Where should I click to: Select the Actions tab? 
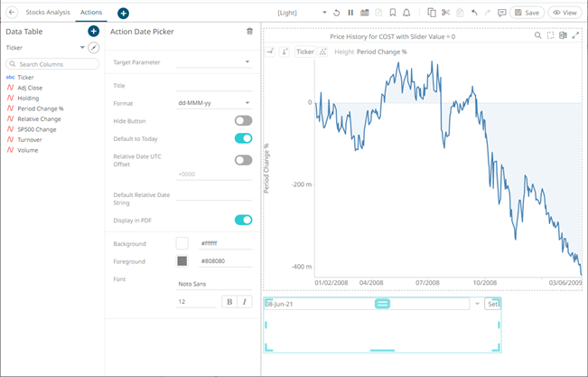click(x=91, y=13)
